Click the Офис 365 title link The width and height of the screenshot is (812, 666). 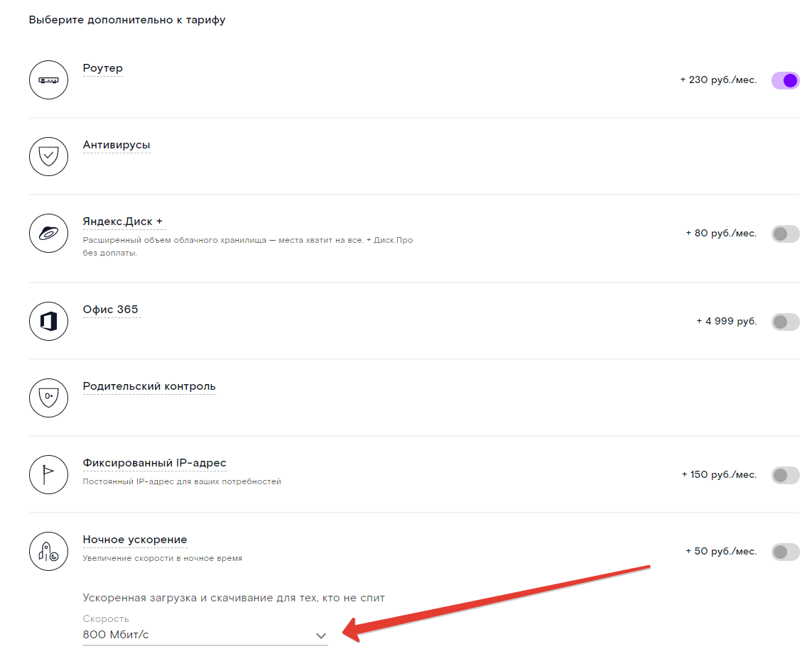point(111,310)
